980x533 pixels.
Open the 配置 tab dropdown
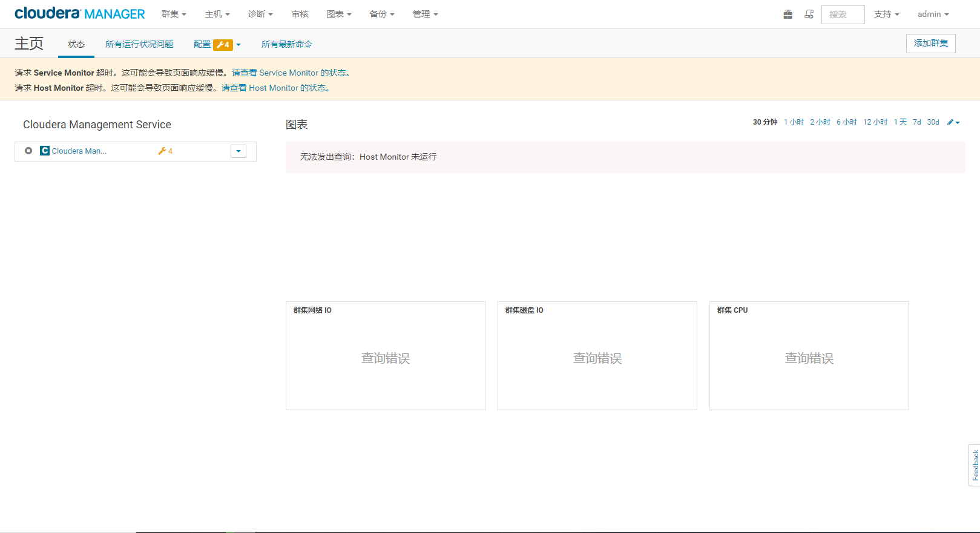pos(217,44)
